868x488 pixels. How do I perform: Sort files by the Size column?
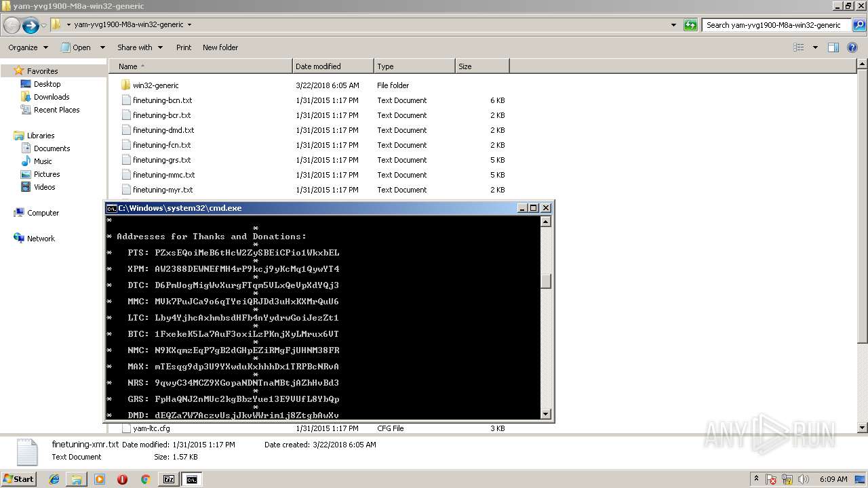(x=482, y=66)
